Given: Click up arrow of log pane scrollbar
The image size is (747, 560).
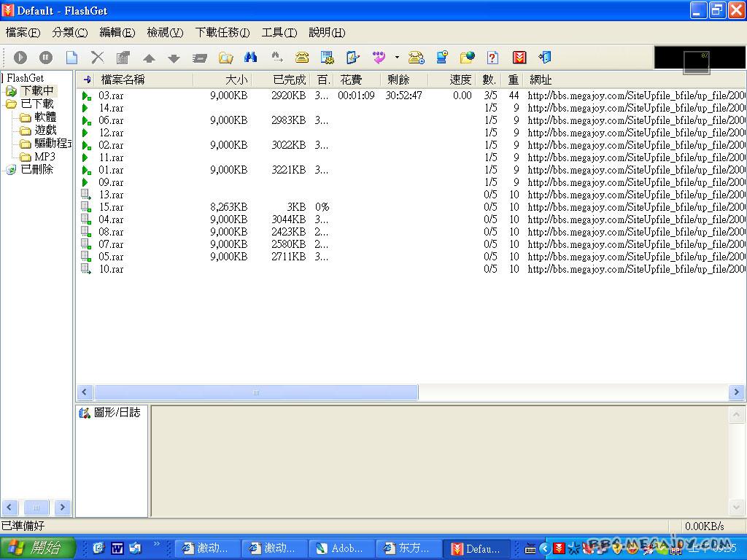Looking at the screenshot, I should [x=737, y=415].
